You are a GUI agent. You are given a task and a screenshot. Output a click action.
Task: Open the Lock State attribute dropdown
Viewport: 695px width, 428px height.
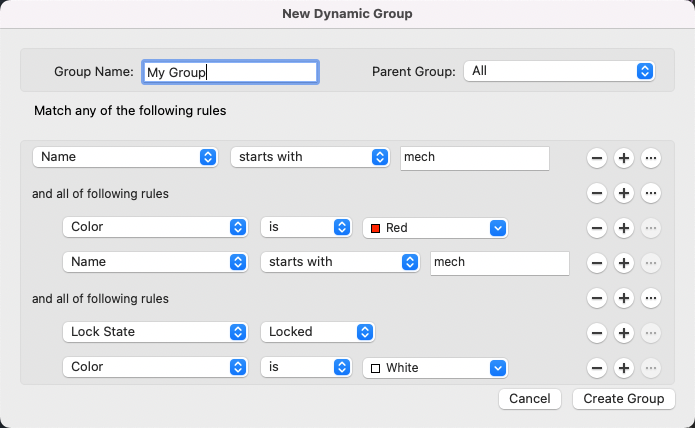coord(154,332)
